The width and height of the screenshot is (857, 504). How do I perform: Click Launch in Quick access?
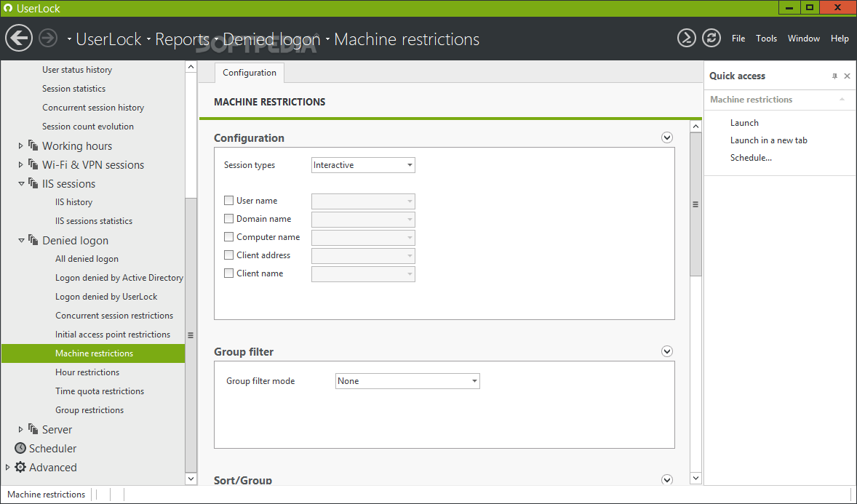[744, 123]
